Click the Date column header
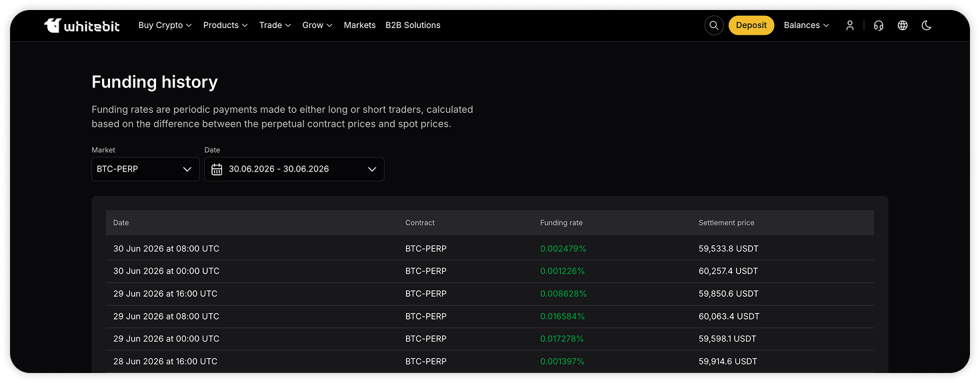The height and width of the screenshot is (383, 980). point(121,223)
